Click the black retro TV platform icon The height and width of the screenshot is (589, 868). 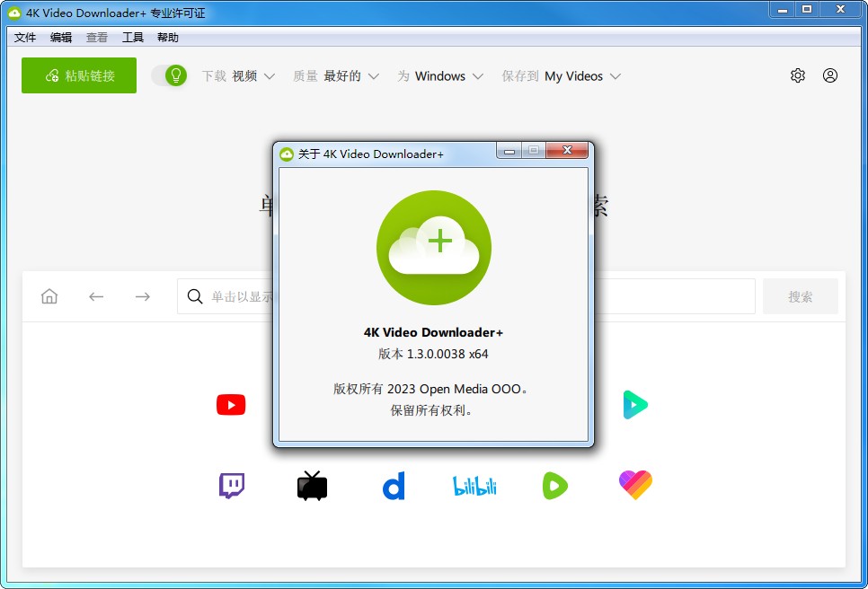point(312,485)
